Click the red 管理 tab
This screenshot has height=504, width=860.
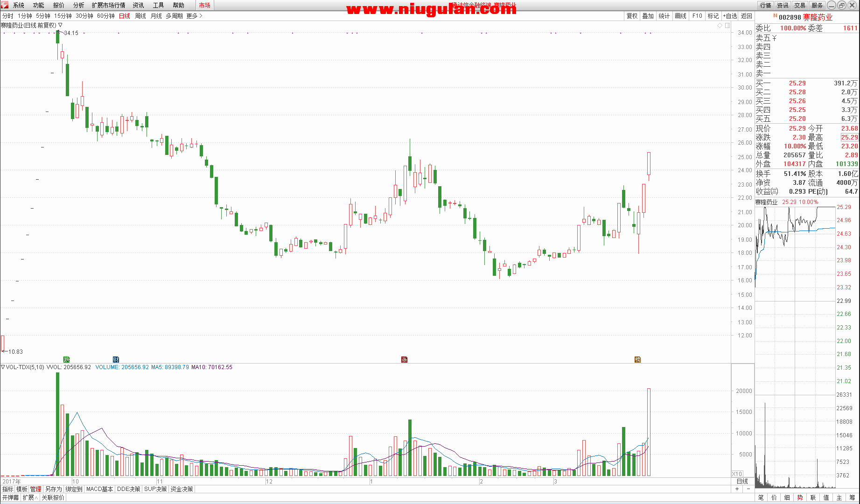(x=36, y=489)
